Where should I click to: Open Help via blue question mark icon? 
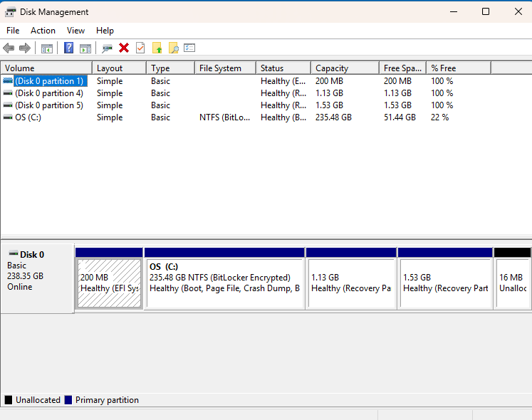[x=68, y=48]
